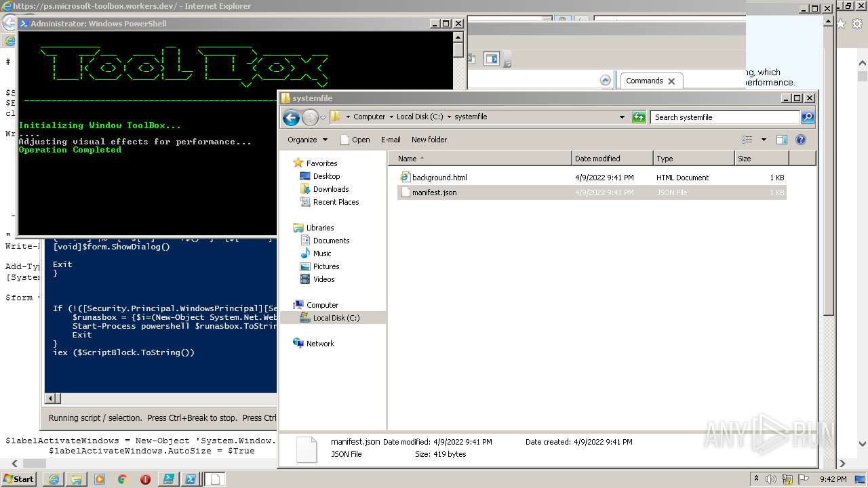This screenshot has height=488, width=868.
Task: Open Downloads in the navigation pane
Action: click(331, 189)
